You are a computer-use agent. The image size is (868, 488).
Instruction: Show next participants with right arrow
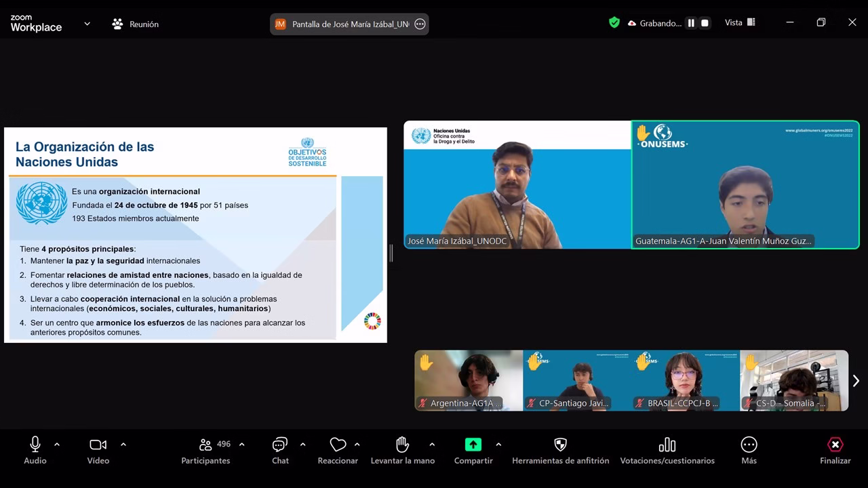(x=856, y=381)
